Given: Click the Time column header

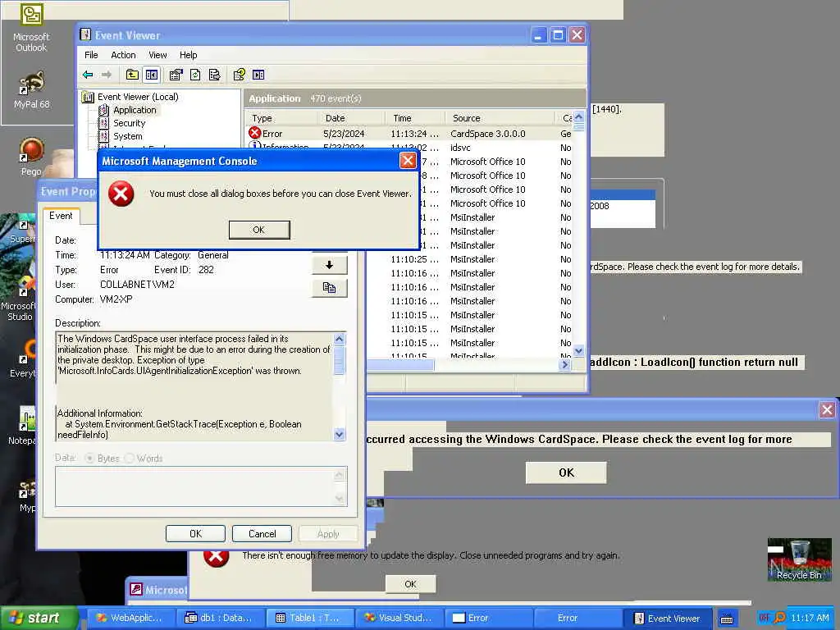Looking at the screenshot, I should [x=415, y=118].
